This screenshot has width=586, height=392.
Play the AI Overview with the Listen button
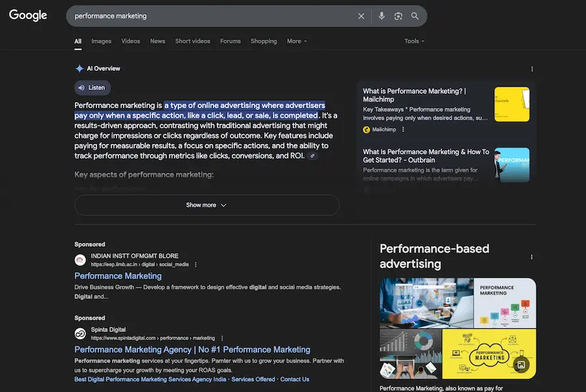click(x=92, y=88)
